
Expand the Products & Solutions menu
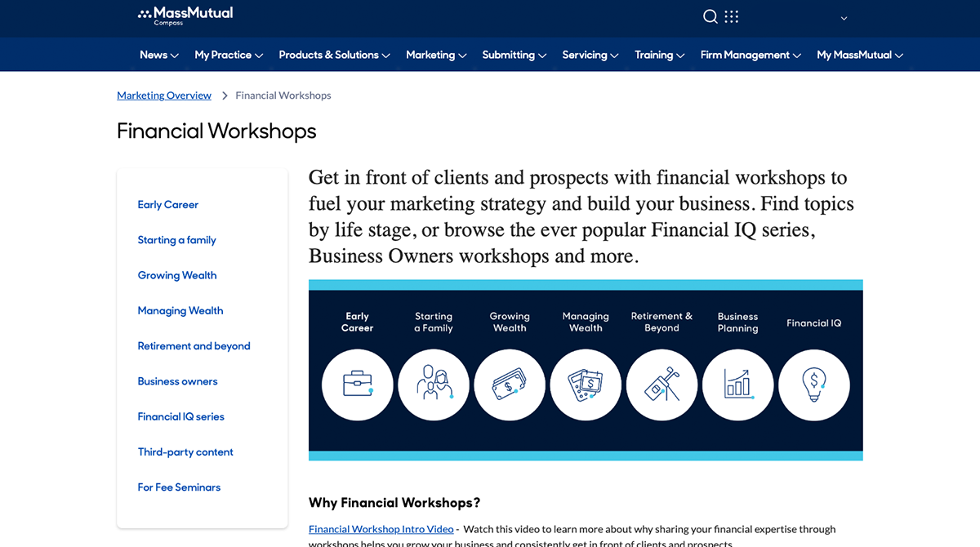334,55
